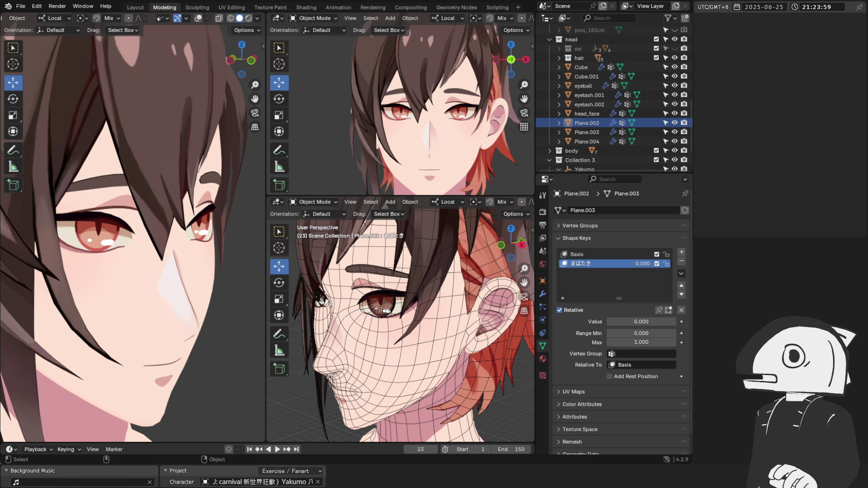Clear shape keys X button
Viewport: 868px width, 488px height.
[681, 310]
